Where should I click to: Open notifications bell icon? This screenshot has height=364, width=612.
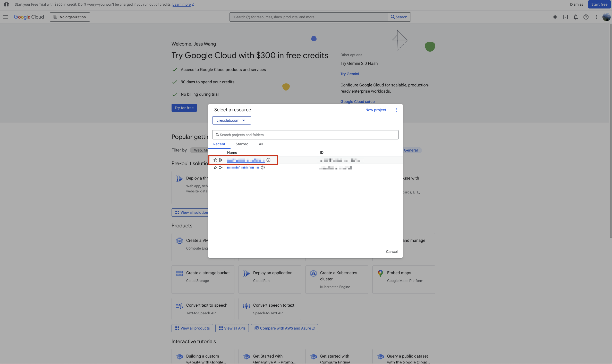point(576,17)
